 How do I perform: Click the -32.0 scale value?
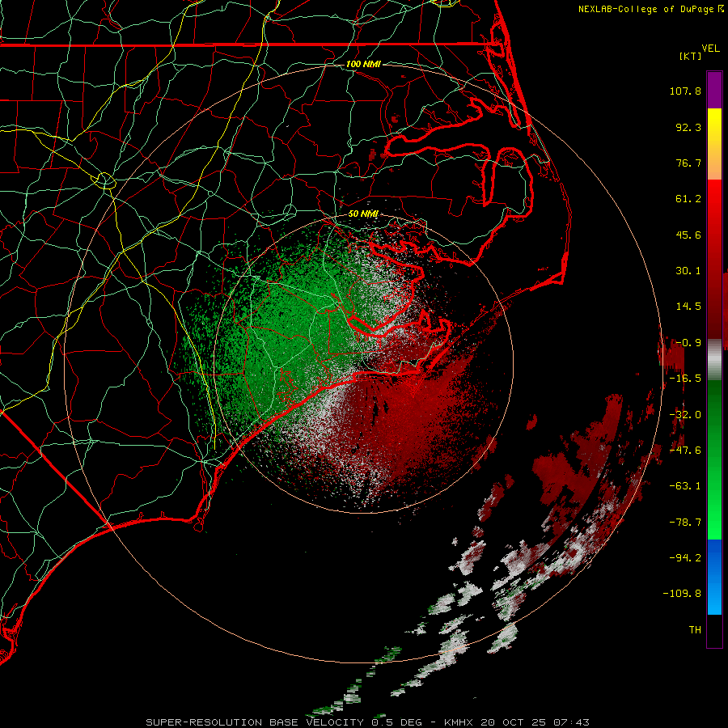coord(685,415)
